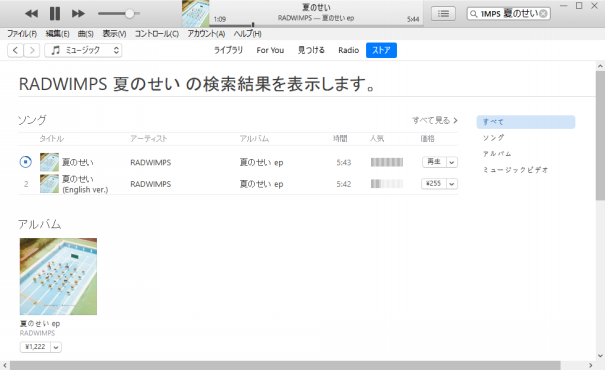Open the Up Next list icon
Screen dimensions: 605x370
443,14
